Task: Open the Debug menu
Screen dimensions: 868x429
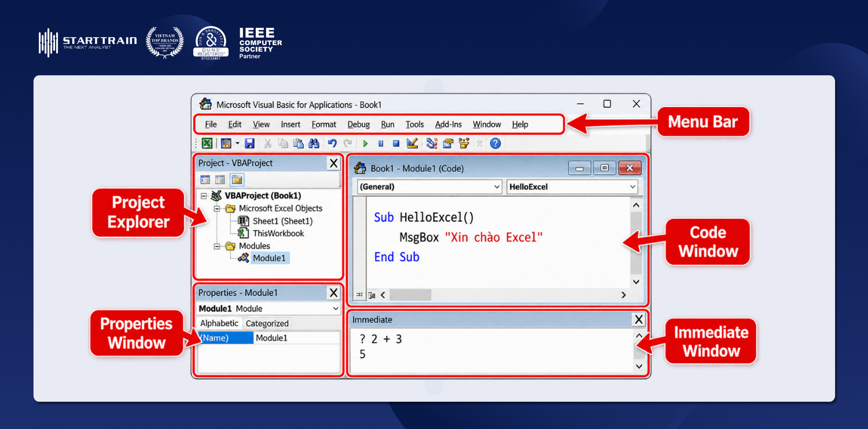Action: [359, 124]
